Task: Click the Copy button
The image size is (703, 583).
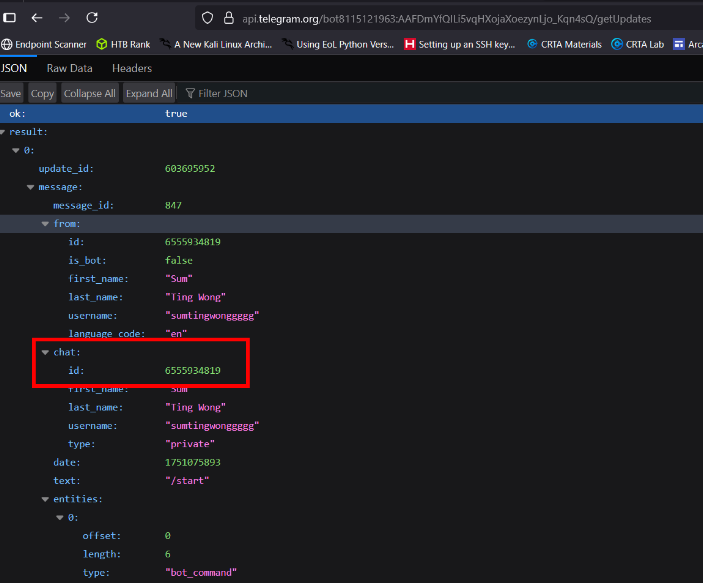Action: (42, 93)
